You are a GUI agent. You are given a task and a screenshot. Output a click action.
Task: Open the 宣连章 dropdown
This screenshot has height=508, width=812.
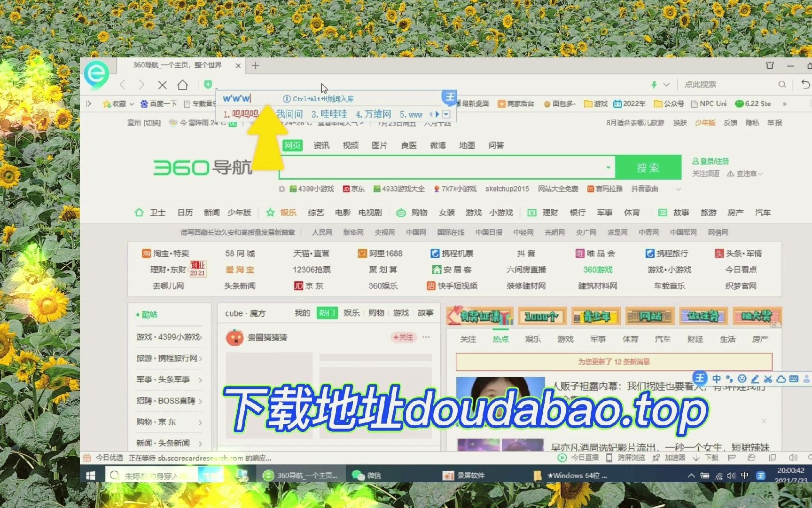[745, 174]
